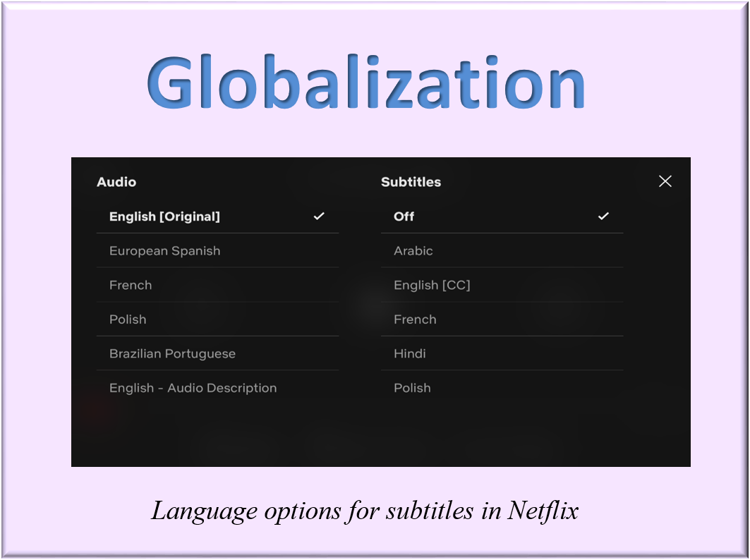The height and width of the screenshot is (560, 750).
Task: Close the language options dialog
Action: click(x=665, y=181)
